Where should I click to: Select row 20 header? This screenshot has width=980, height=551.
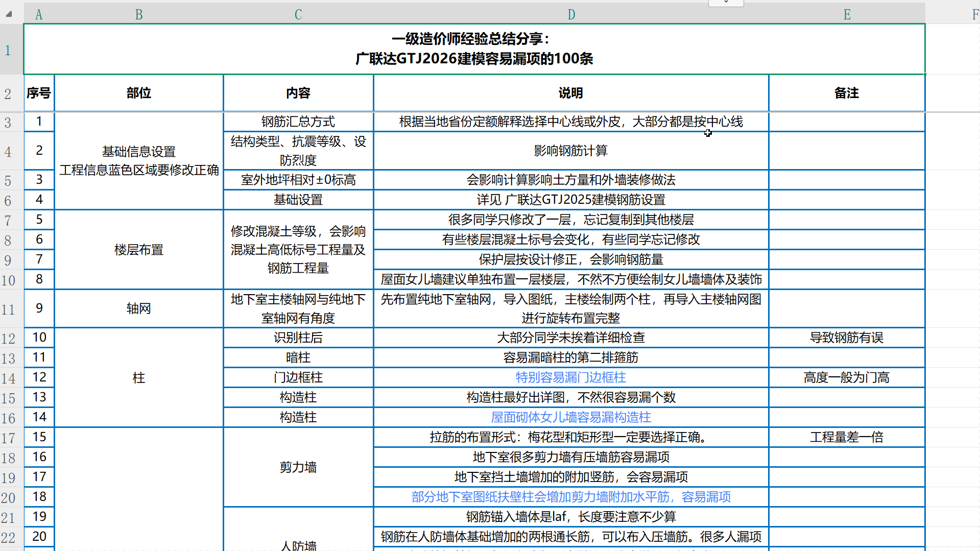click(9, 497)
